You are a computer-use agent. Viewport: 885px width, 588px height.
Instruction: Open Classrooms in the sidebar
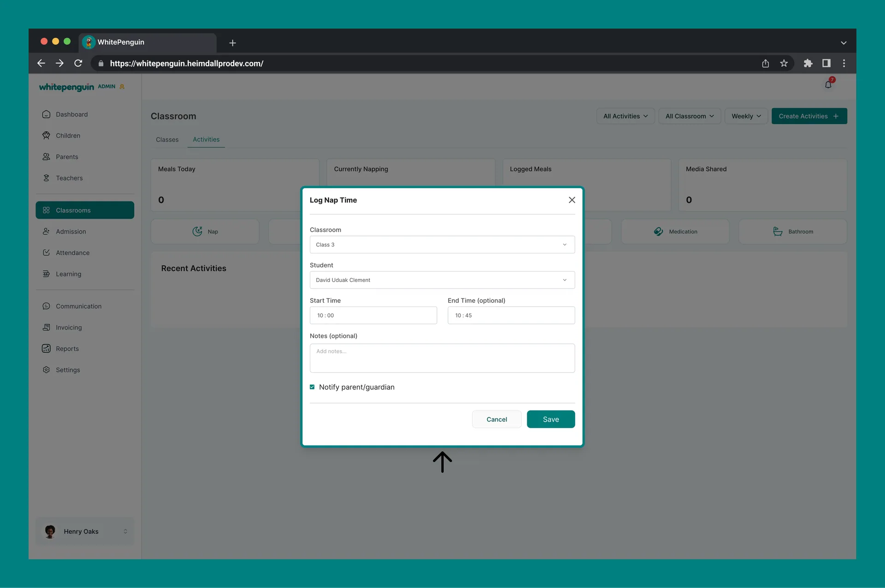click(85, 210)
